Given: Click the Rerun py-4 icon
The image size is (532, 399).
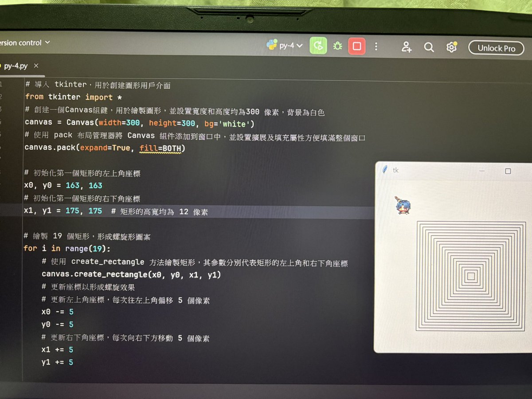Looking at the screenshot, I should 318,46.
